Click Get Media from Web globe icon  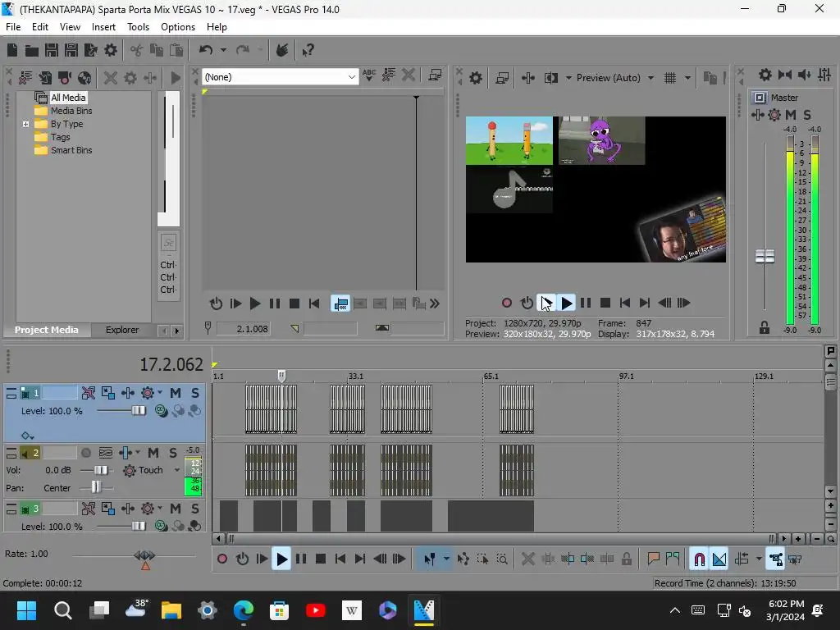84,78
